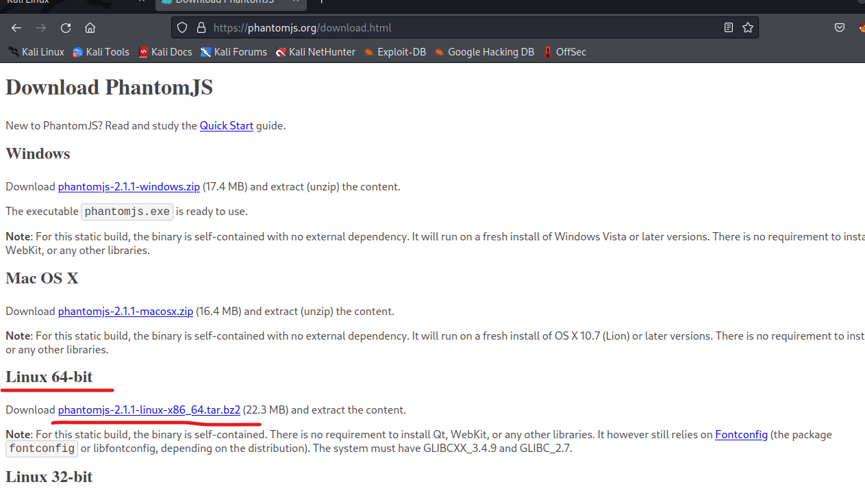The width and height of the screenshot is (865, 504).
Task: Open the Fontconfig link
Action: (x=741, y=435)
